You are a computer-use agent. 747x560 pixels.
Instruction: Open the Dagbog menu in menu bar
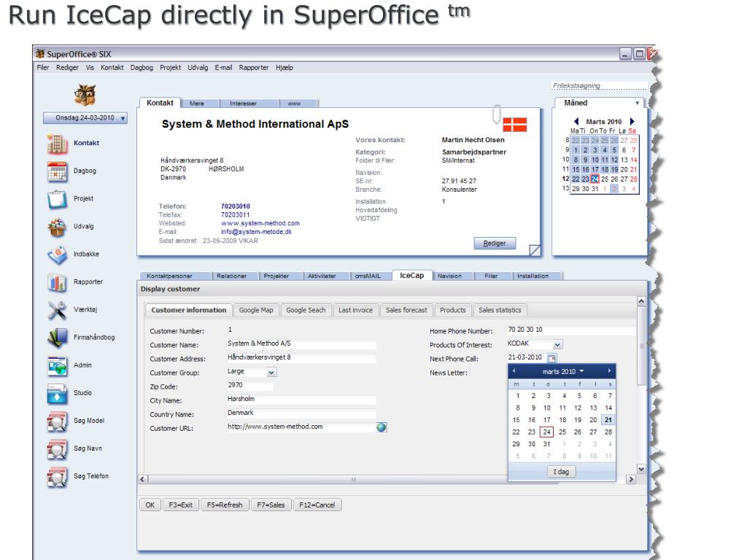[142, 68]
